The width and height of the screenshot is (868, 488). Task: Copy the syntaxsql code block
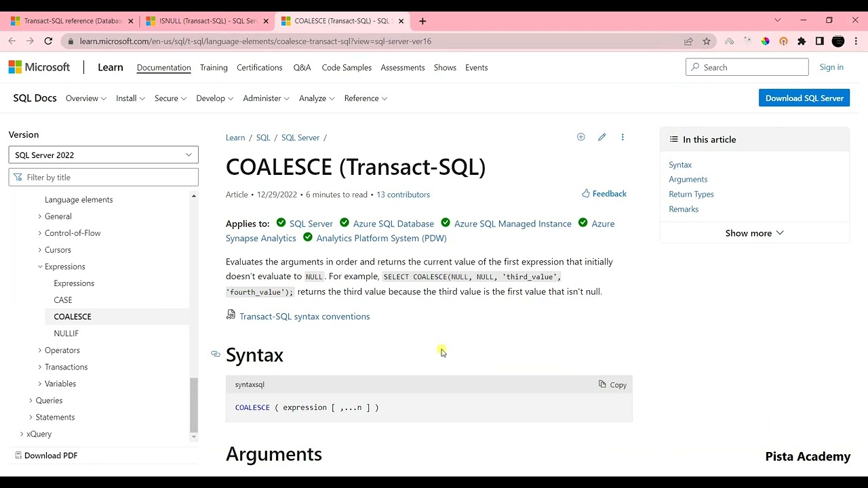click(612, 384)
